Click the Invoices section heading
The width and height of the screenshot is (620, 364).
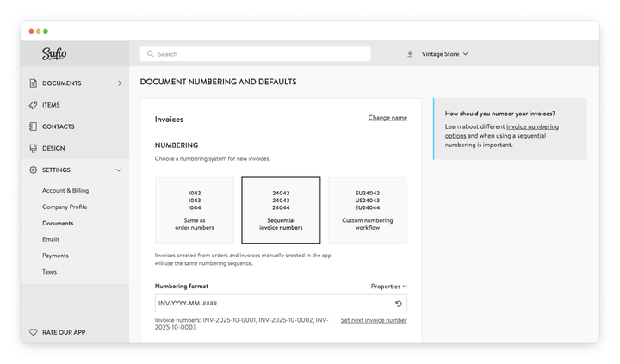[169, 120]
